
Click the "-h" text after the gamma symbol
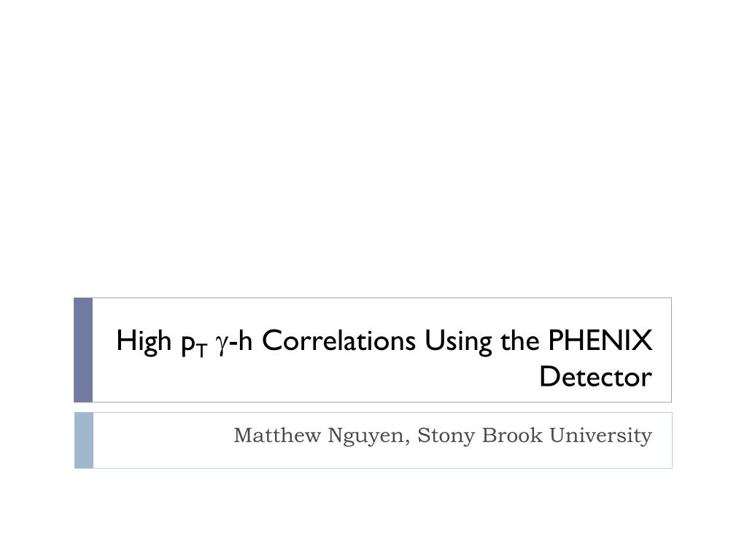point(241,341)
